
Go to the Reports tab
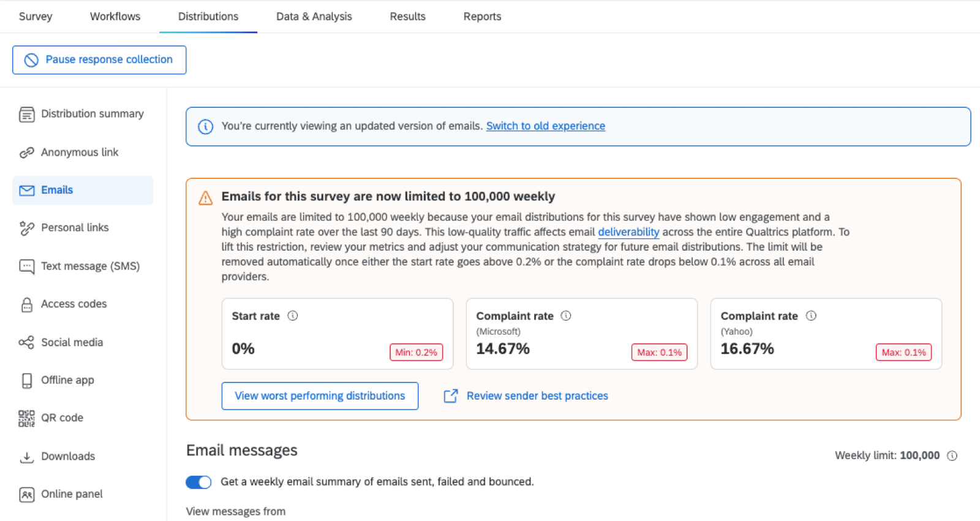(482, 17)
